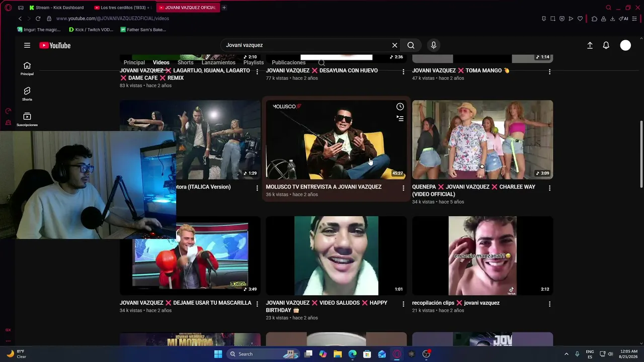Image resolution: width=644 pixels, height=362 pixels.
Task: Open title QUENEPA JOVANI VAZQUEZ CHARLEE WAY
Action: pyautogui.click(x=473, y=191)
